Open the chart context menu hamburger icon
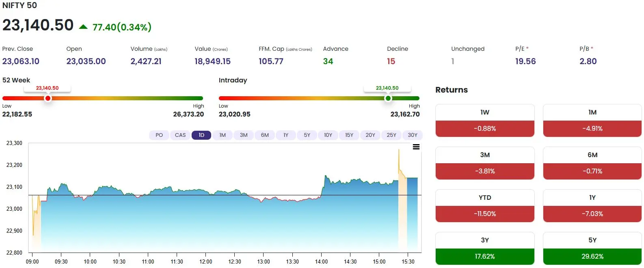The height and width of the screenshot is (268, 644). (416, 147)
